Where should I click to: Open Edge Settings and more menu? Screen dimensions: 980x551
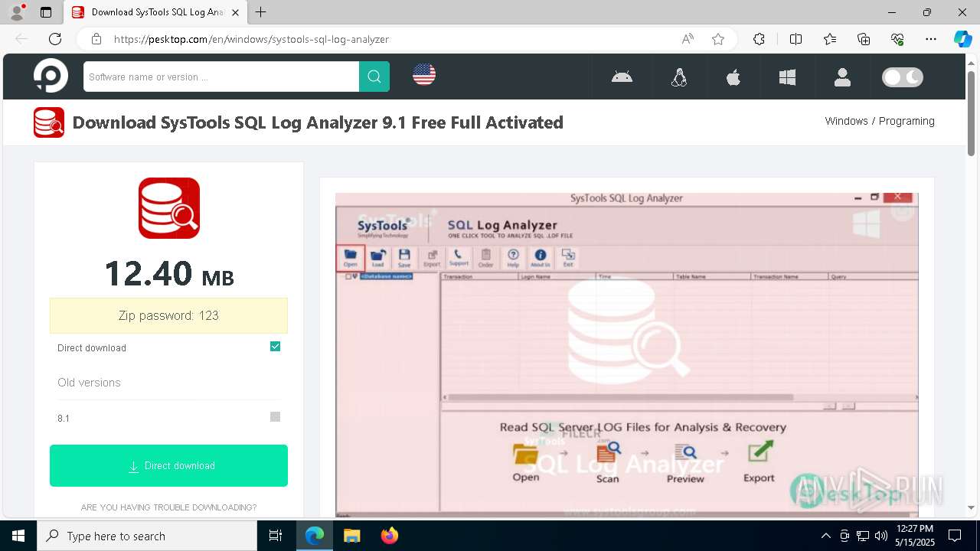pyautogui.click(x=931, y=39)
